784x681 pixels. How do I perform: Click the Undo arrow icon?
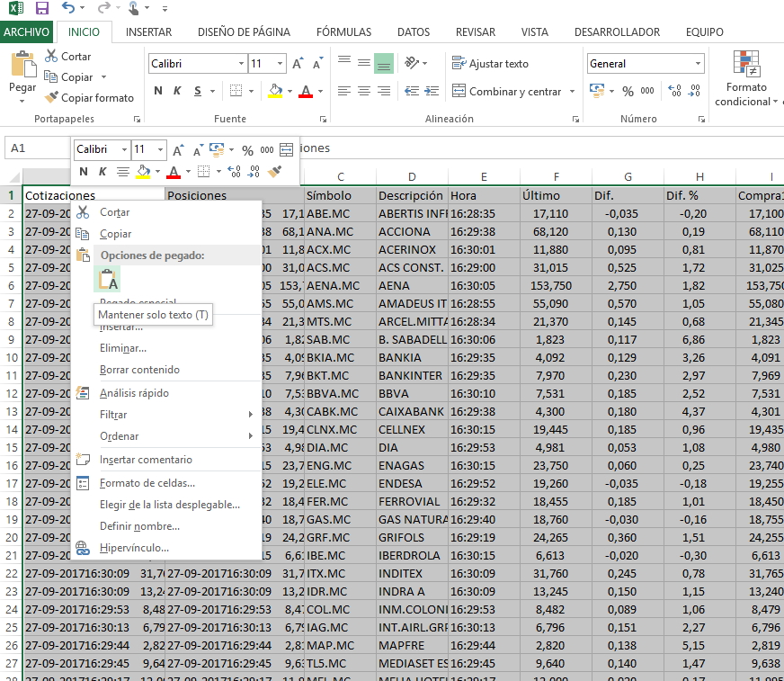pos(68,7)
